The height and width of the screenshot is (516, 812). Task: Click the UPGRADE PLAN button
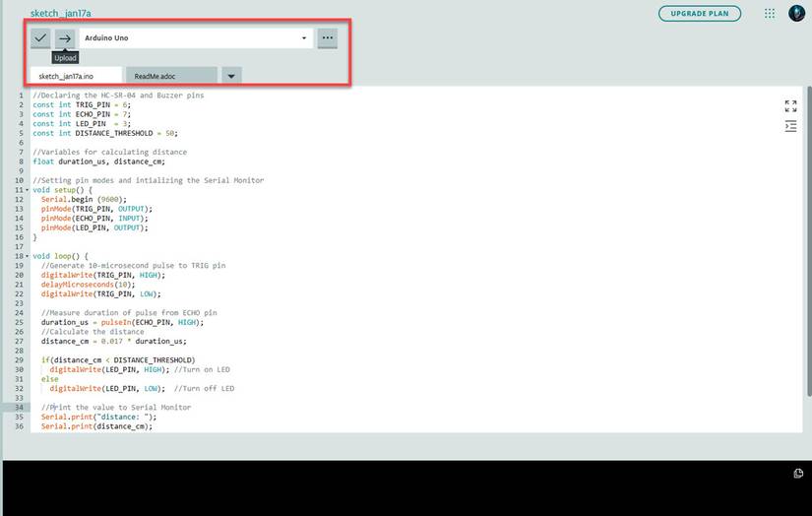[700, 14]
